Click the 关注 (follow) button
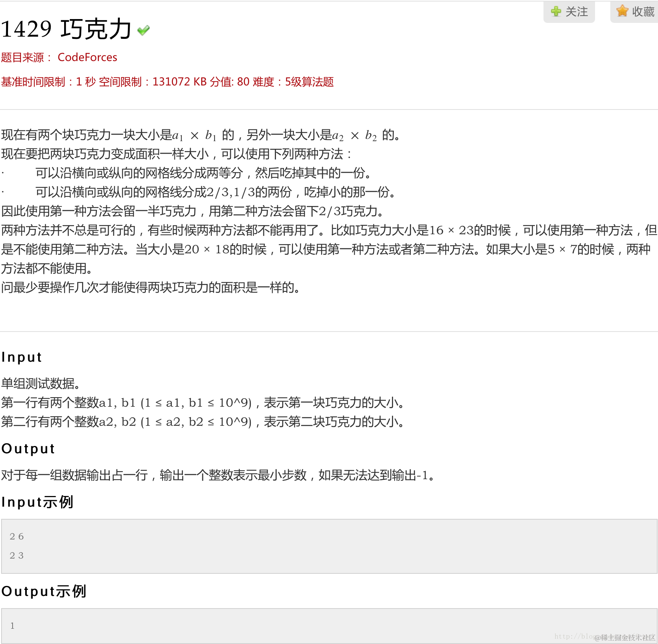Image resolution: width=658 pixels, height=644 pixels. coord(569,12)
